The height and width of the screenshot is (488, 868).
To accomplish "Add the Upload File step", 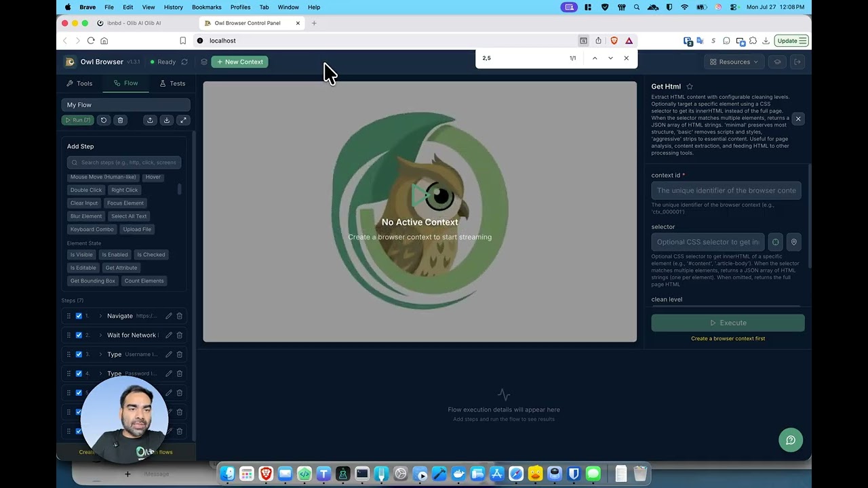I will (x=137, y=229).
